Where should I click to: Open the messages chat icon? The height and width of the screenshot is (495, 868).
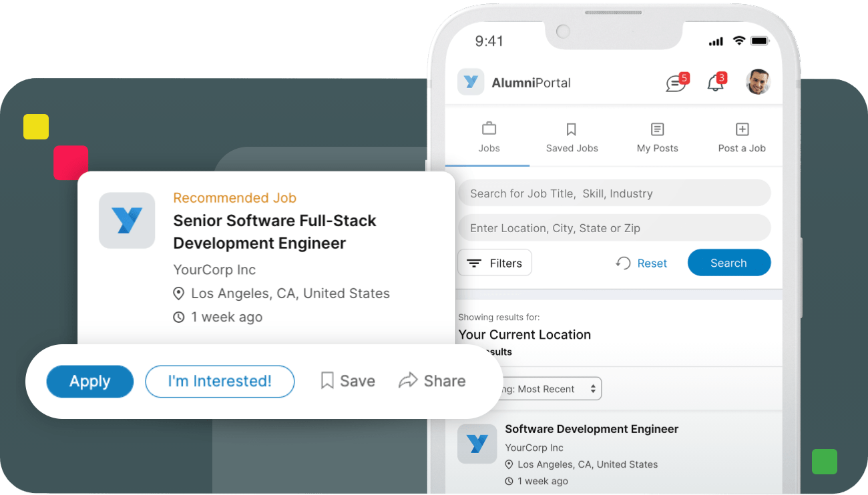point(676,83)
